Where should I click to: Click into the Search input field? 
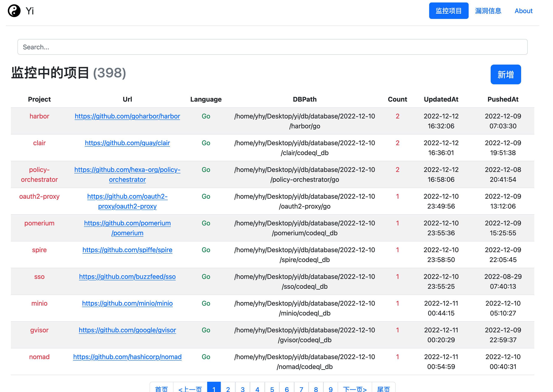click(272, 47)
